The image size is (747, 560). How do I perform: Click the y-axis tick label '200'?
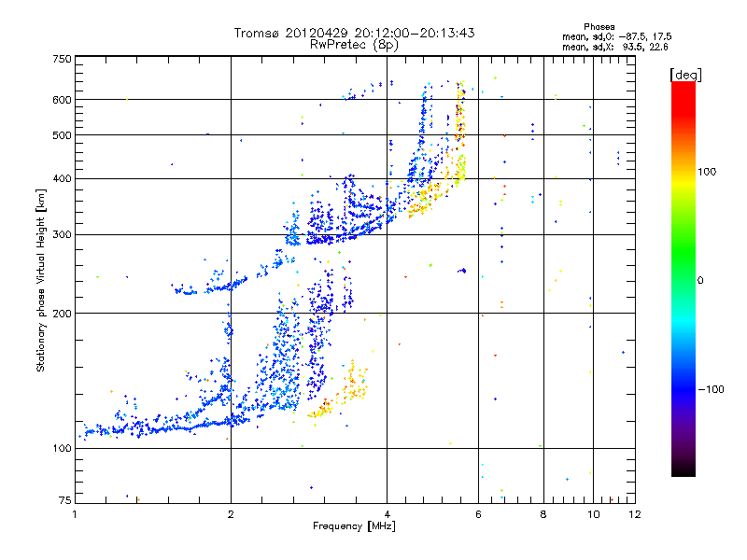coord(62,314)
